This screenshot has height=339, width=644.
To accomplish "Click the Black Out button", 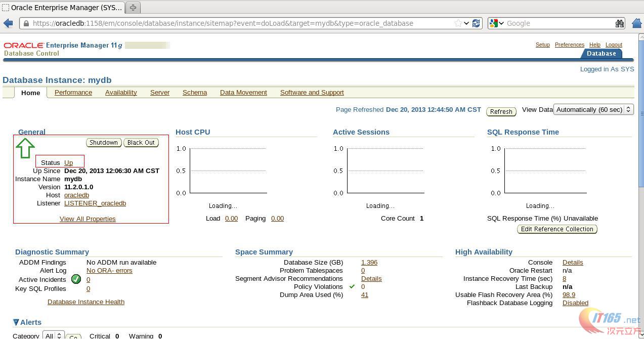I will click(141, 143).
